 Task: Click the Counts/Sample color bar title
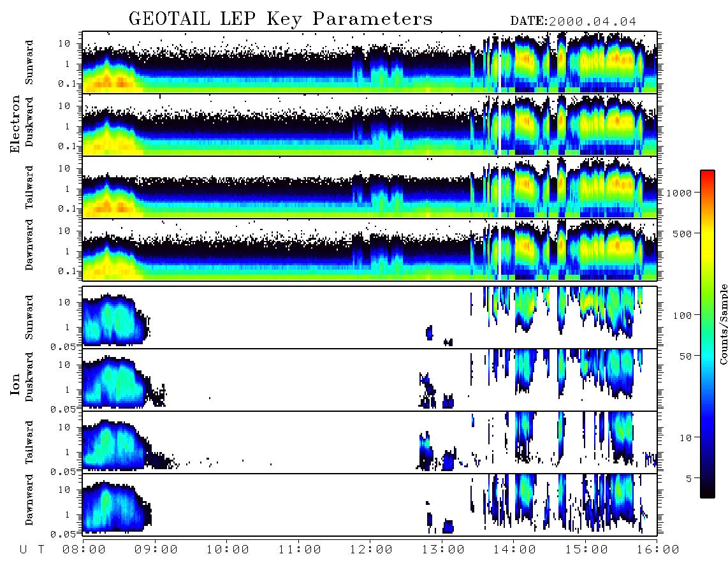723,324
